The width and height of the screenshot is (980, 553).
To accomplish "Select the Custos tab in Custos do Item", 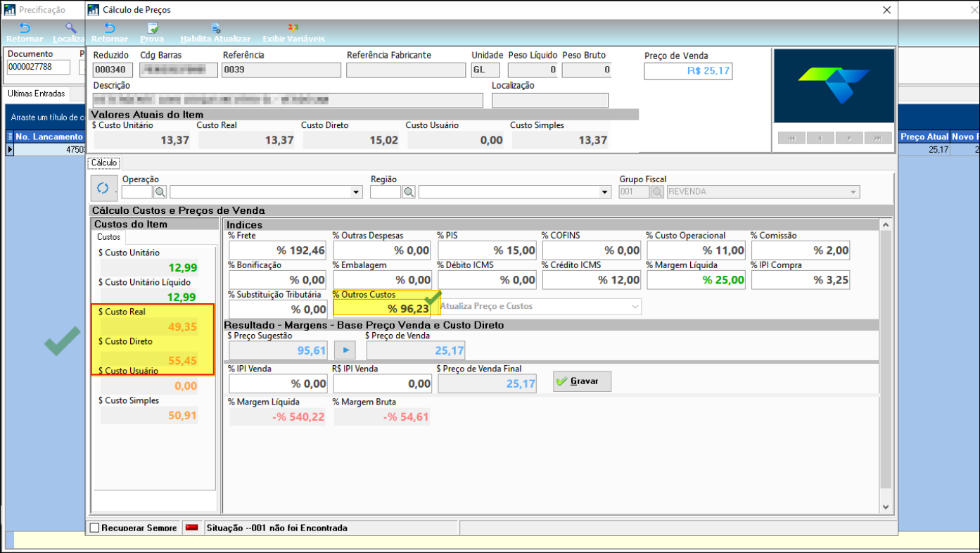I will click(109, 237).
